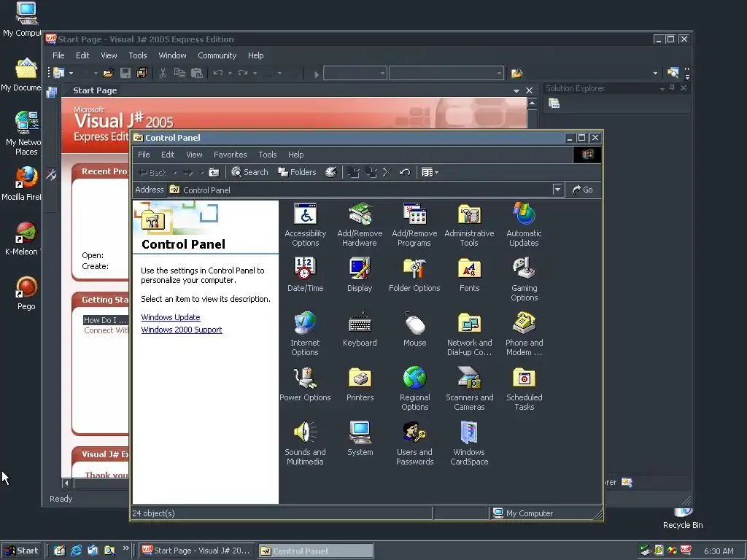Open the Visual J# Help menu

pos(256,55)
